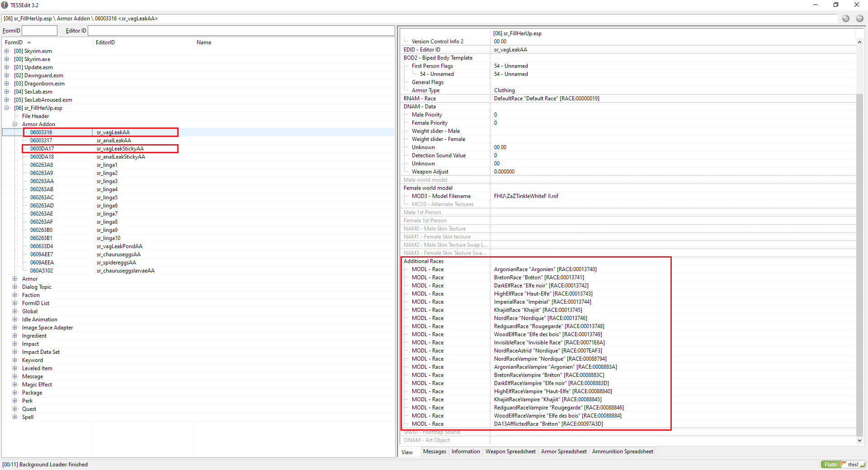868x470 pixels.
Task: Open the Weapon Spreadsheet tab
Action: pos(510,451)
